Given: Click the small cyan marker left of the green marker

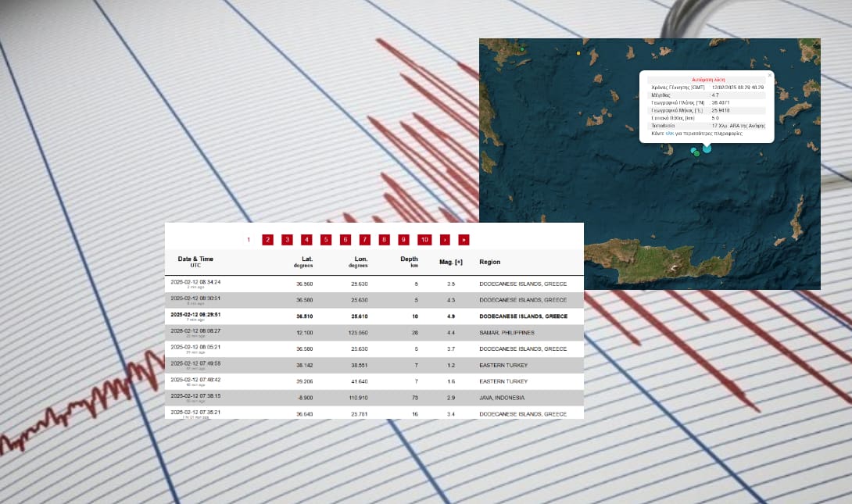Looking at the screenshot, I should tap(693, 151).
